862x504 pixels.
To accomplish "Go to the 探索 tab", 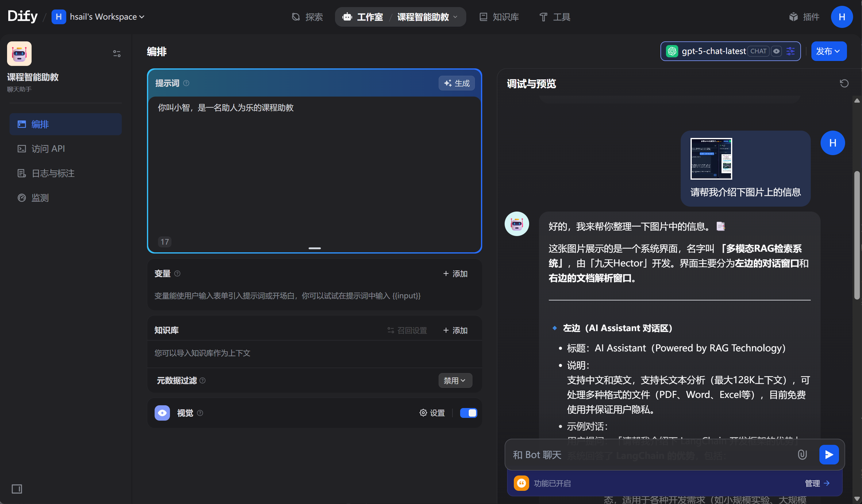I will coord(307,17).
